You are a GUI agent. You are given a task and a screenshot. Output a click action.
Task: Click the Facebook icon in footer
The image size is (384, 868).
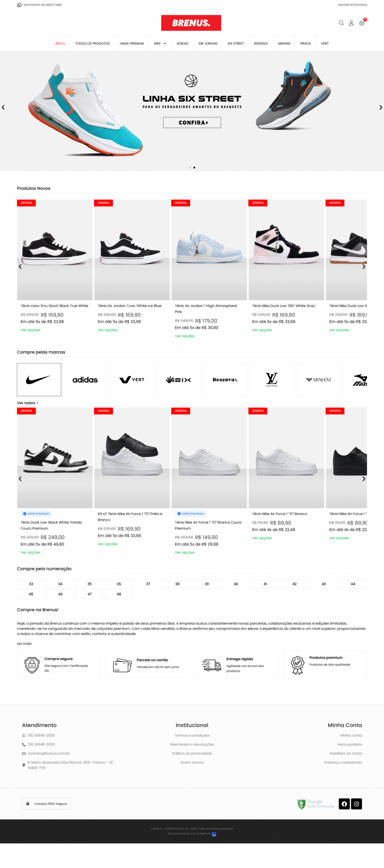click(x=344, y=804)
